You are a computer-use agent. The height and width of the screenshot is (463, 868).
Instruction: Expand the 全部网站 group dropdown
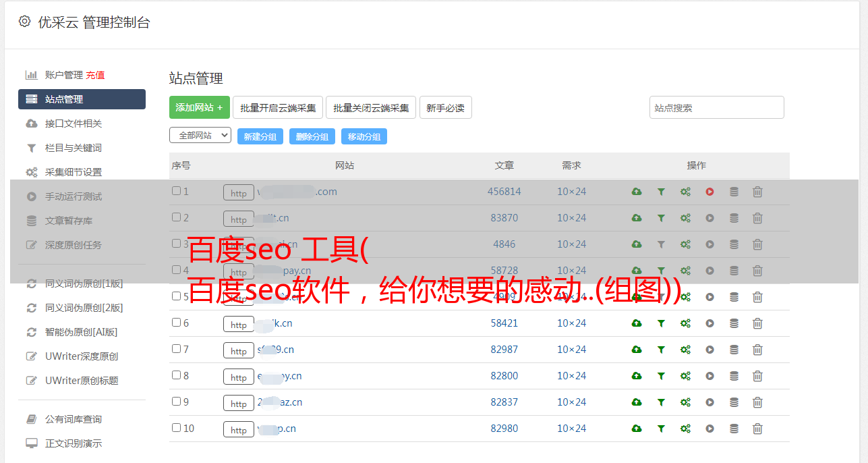(x=200, y=135)
